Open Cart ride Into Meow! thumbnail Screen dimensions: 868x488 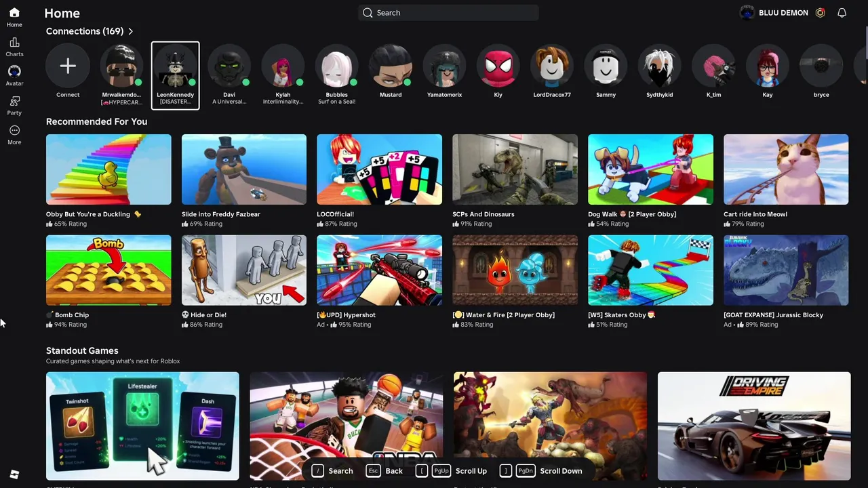click(786, 169)
